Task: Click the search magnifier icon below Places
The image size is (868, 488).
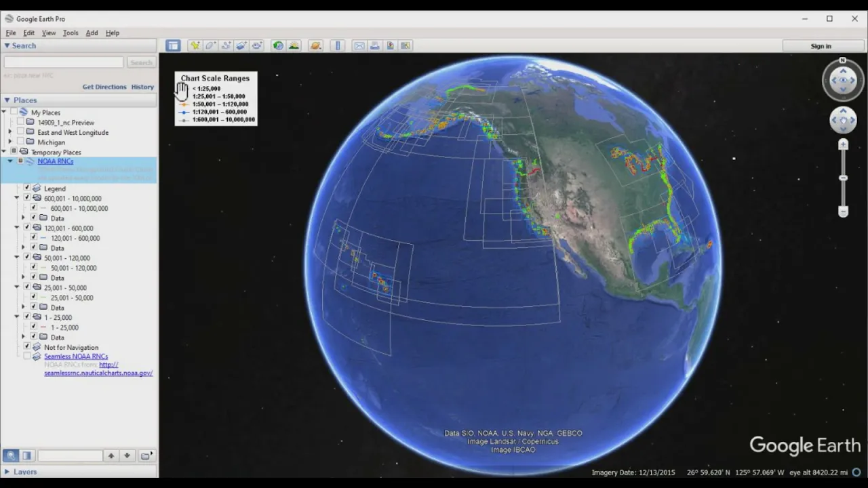Action: (11, 455)
